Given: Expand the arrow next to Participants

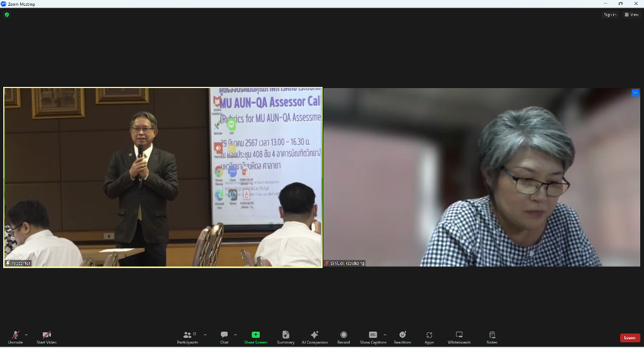Looking at the screenshot, I should [205, 335].
